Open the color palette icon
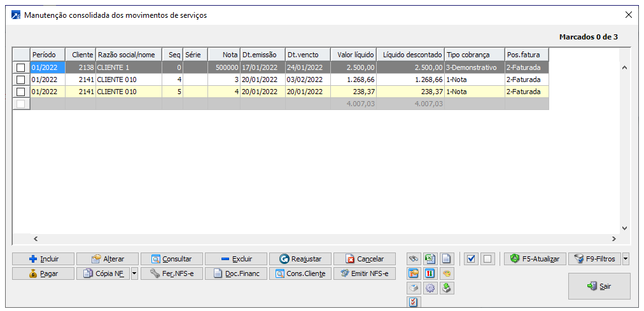Viewport: 644px width, 311px height. pyautogui.click(x=447, y=273)
